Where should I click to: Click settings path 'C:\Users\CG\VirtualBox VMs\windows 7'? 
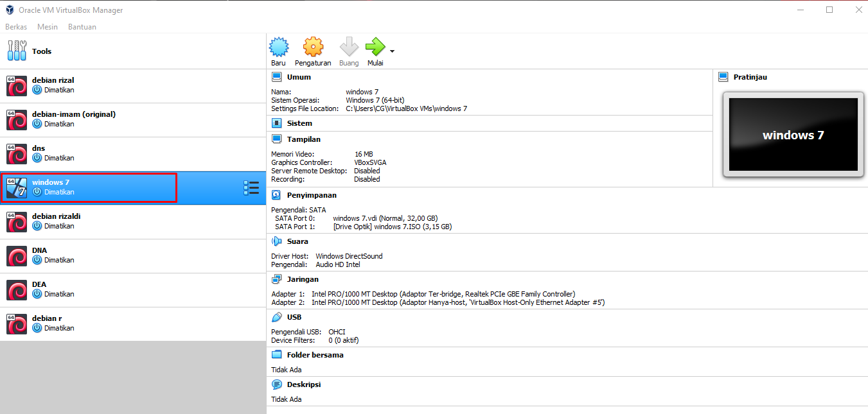[x=406, y=108]
